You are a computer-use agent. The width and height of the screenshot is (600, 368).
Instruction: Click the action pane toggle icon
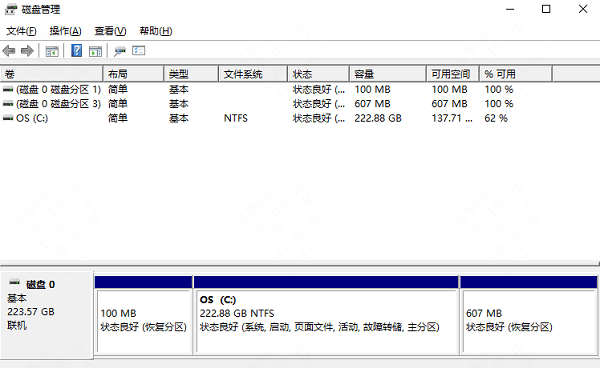tap(95, 51)
